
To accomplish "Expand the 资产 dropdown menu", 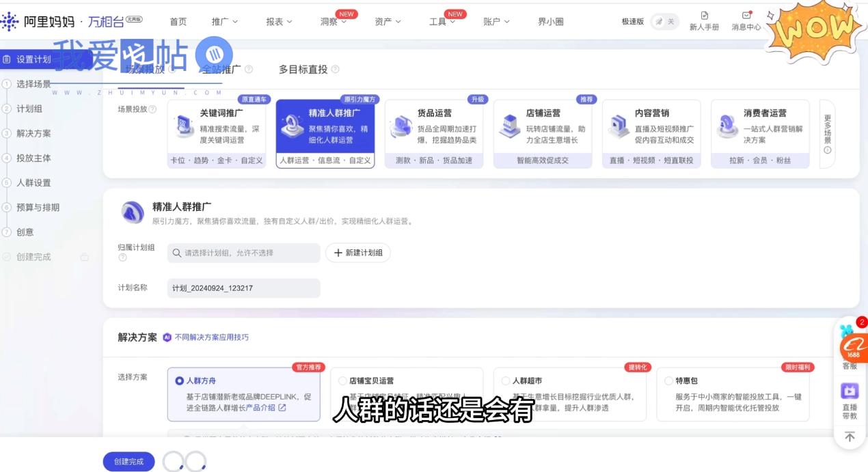I will (388, 22).
